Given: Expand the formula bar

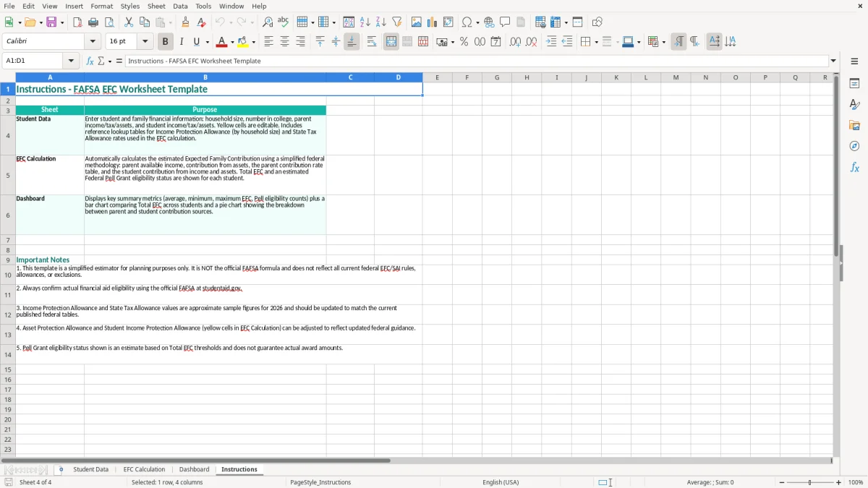Looking at the screenshot, I should click(833, 61).
